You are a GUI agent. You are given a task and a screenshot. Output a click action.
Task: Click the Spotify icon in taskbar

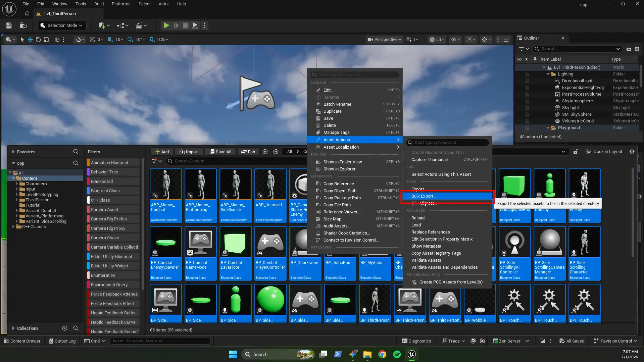pyautogui.click(x=397, y=354)
